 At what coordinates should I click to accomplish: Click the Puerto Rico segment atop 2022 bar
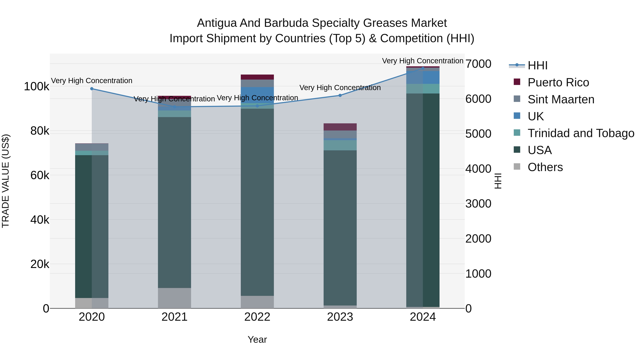pos(257,77)
